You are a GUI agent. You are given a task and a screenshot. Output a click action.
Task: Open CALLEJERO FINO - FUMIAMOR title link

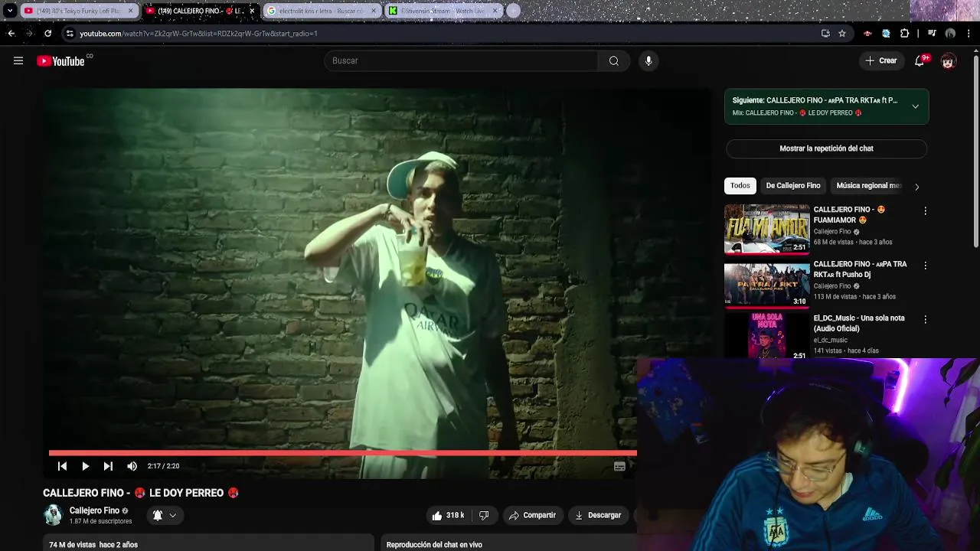coord(849,215)
